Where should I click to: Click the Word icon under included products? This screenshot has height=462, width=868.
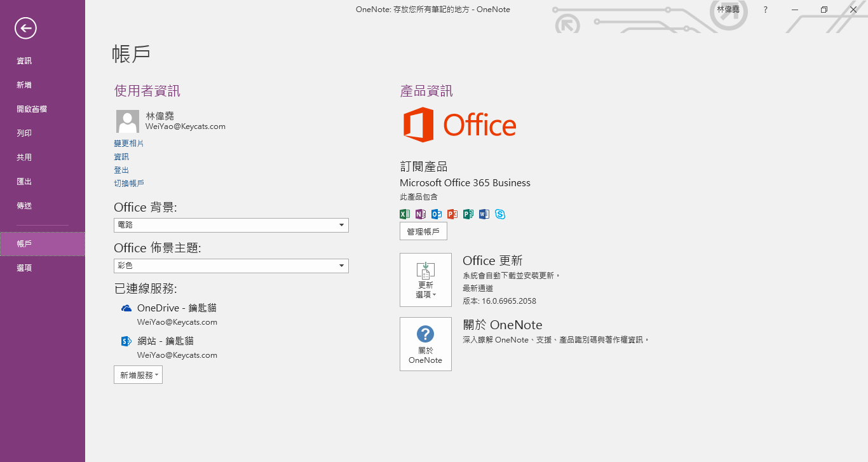(484, 214)
